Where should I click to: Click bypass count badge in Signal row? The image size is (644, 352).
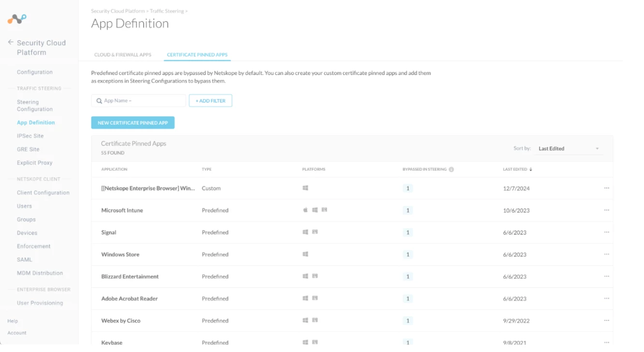tap(408, 233)
